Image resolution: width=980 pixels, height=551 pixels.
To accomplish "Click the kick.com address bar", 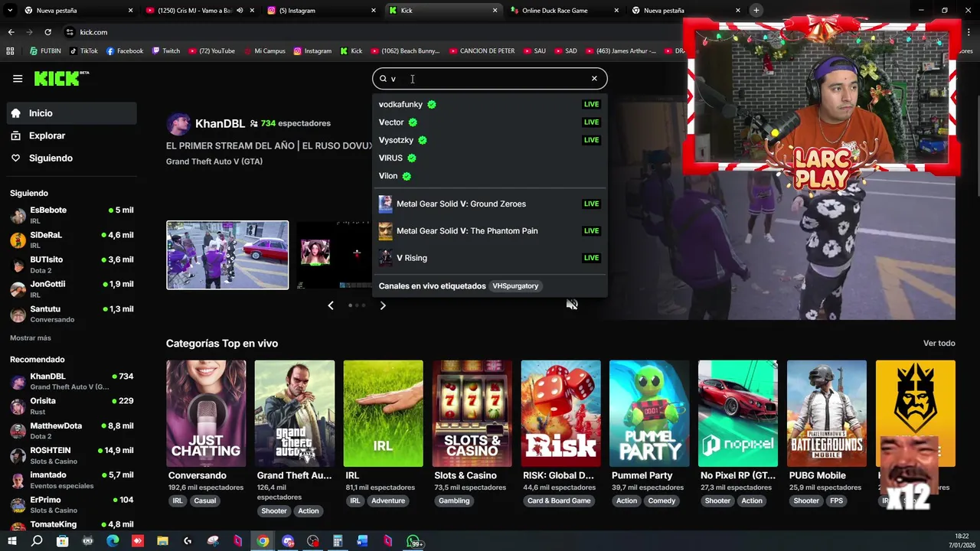I will (367, 32).
